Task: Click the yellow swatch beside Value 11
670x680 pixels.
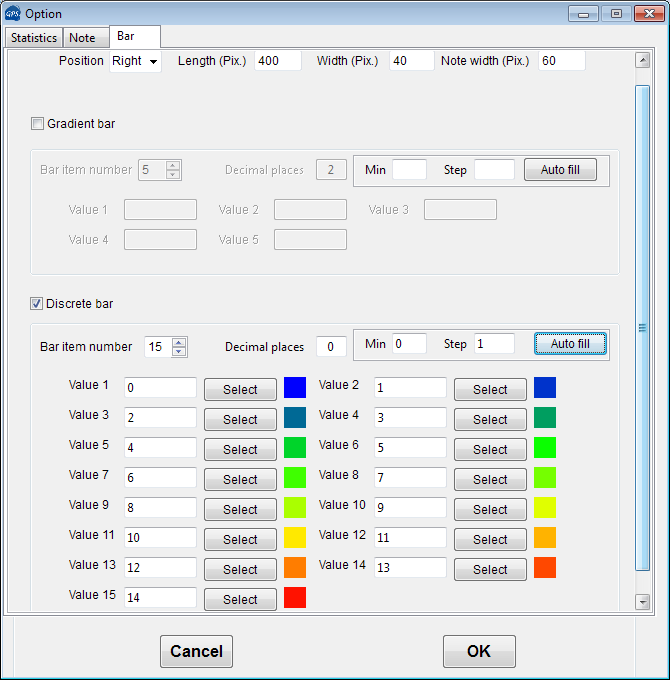Action: 295,538
